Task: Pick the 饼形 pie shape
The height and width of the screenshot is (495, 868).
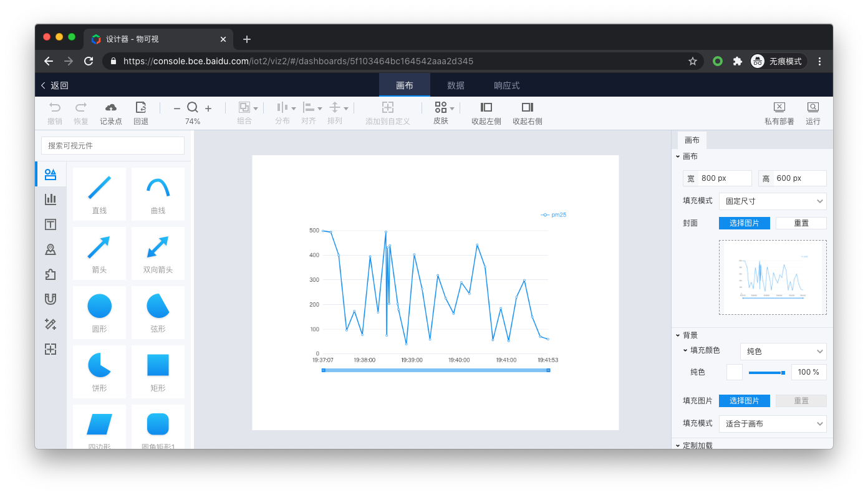Action: (x=99, y=372)
